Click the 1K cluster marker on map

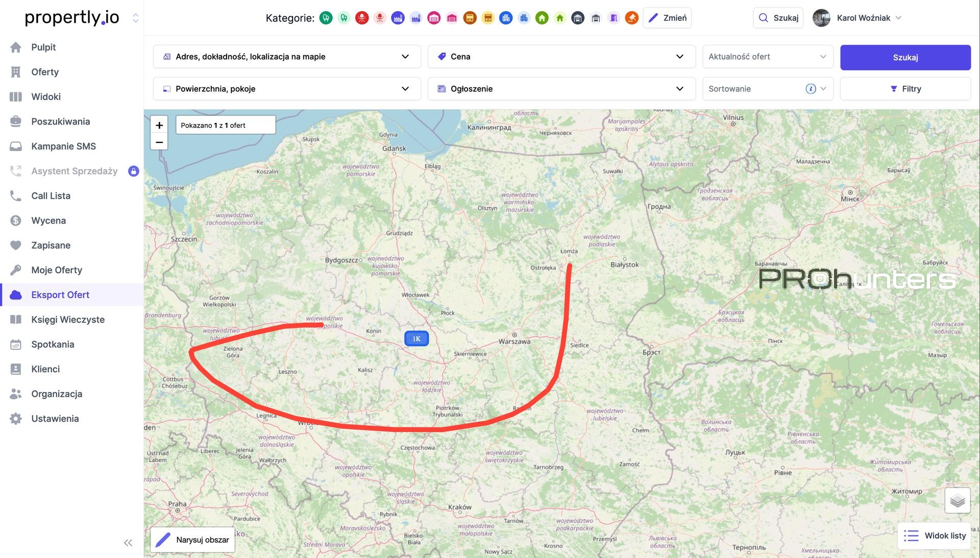(x=416, y=338)
